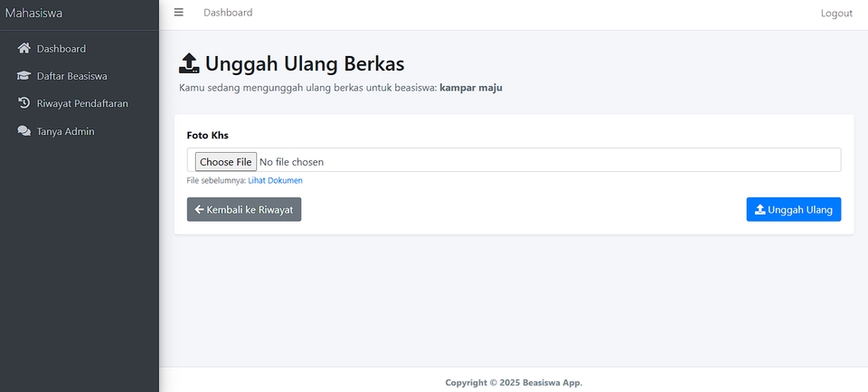Viewport: 868px width, 392px height.
Task: Click the 'No file chosen' file input area
Action: point(291,162)
